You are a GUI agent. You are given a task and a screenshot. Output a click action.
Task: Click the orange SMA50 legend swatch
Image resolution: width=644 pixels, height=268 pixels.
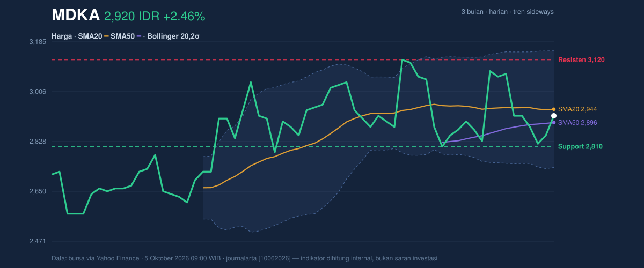[x=106, y=36]
